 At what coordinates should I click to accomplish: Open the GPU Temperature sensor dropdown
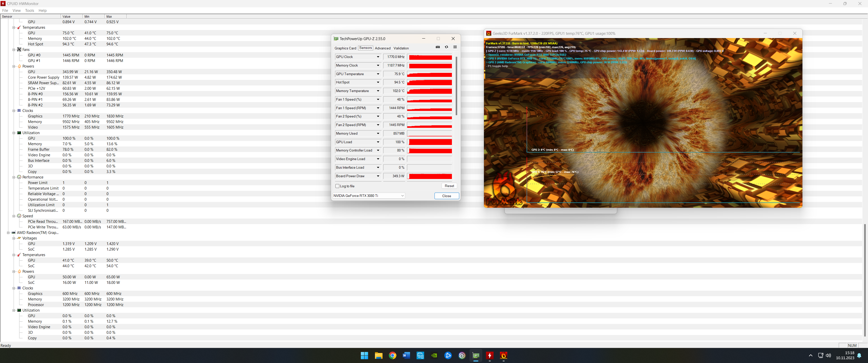pyautogui.click(x=378, y=74)
